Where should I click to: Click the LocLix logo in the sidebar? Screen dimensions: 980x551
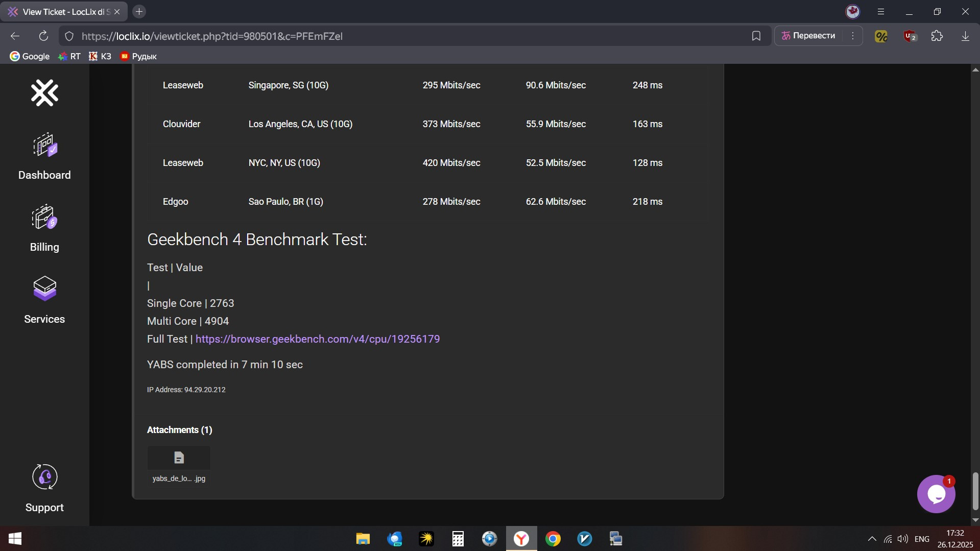44,93
